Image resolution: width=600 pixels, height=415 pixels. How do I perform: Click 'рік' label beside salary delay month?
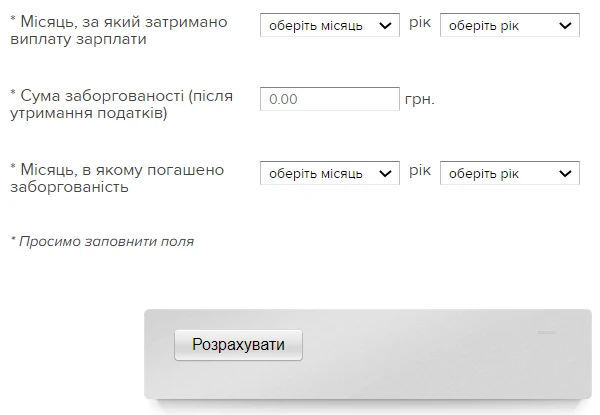click(x=420, y=23)
